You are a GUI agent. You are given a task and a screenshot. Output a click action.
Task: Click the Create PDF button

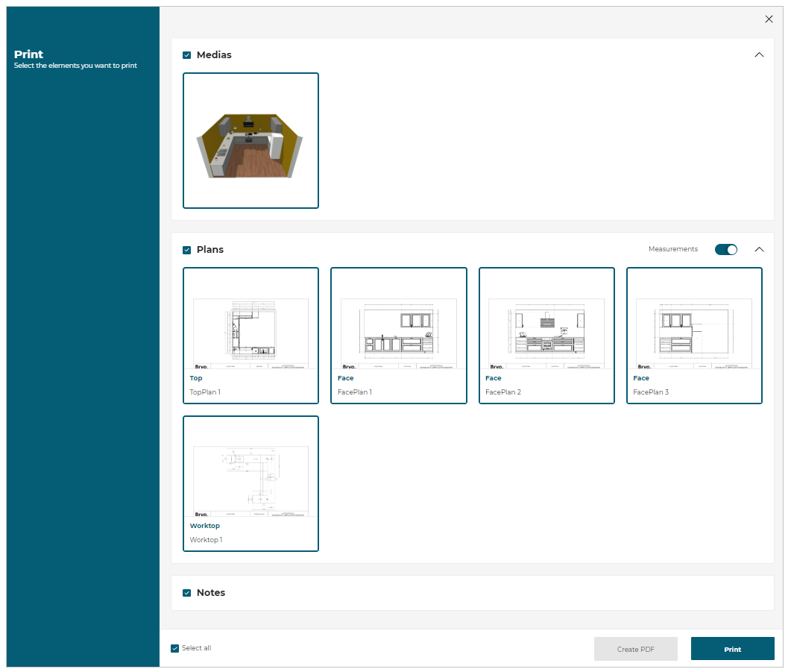click(x=635, y=649)
